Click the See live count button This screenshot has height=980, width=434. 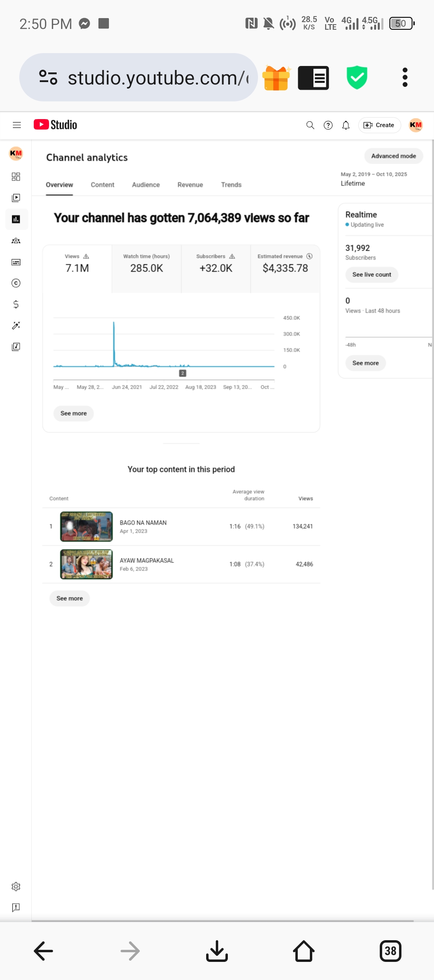(x=372, y=274)
